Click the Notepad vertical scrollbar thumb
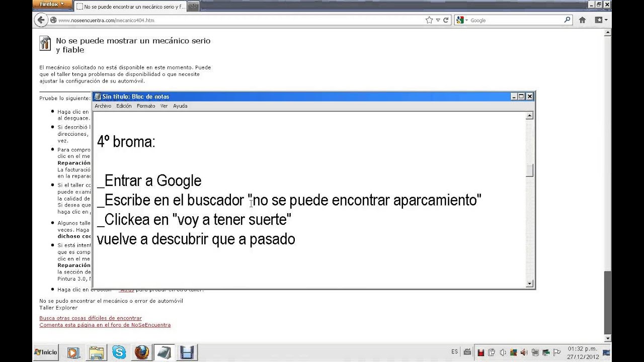 529,170
